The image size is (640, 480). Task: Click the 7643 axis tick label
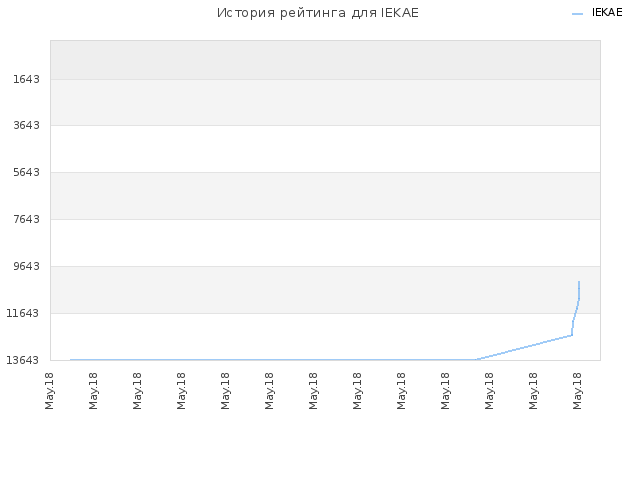(x=27, y=219)
